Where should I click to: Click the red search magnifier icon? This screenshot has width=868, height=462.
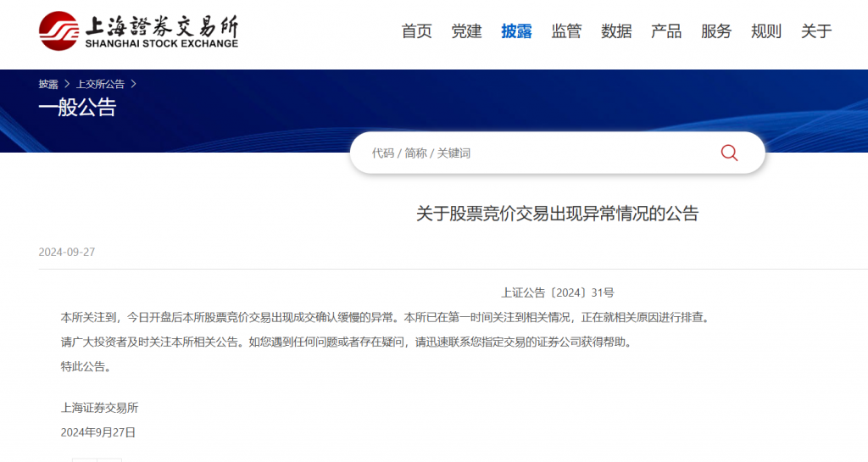point(729,153)
